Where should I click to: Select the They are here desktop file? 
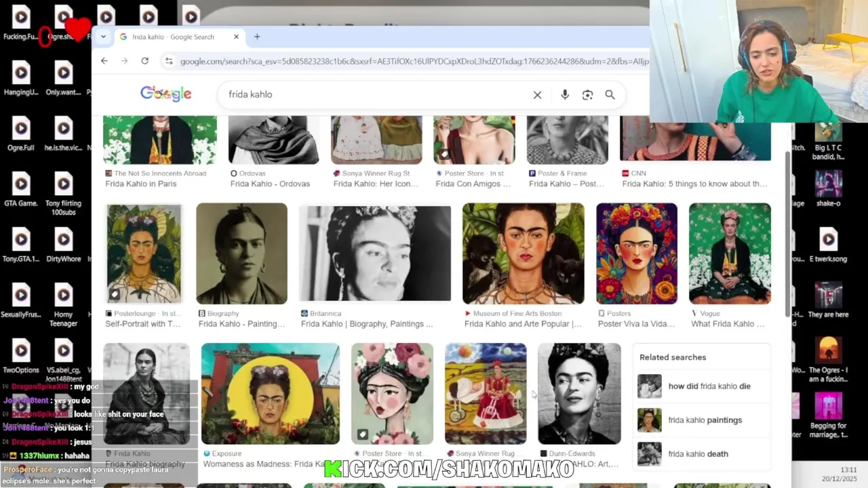tap(828, 299)
